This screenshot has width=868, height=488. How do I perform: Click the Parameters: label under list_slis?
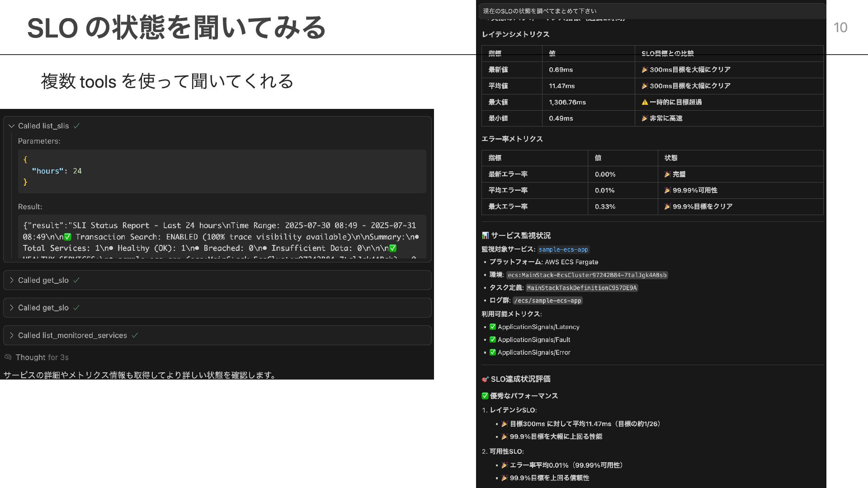[39, 141]
